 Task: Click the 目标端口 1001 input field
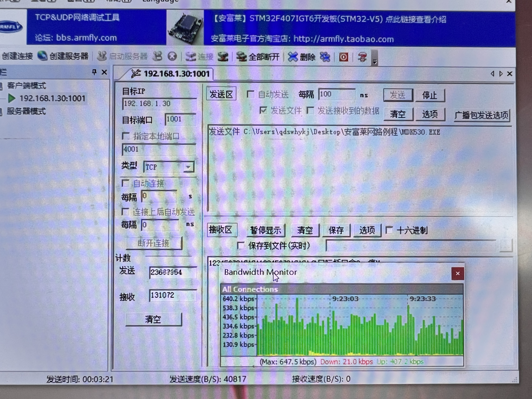point(180,119)
